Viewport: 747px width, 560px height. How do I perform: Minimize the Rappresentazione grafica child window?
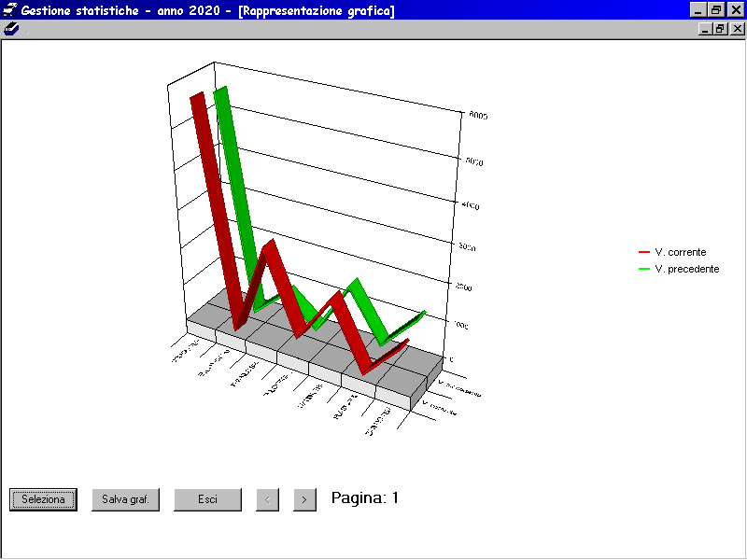coord(705,29)
